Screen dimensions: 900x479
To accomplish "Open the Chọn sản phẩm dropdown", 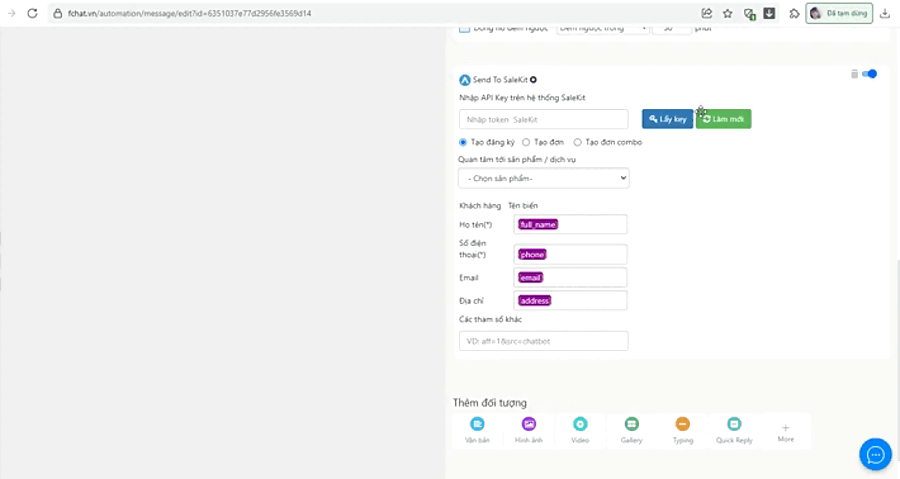I will click(544, 178).
